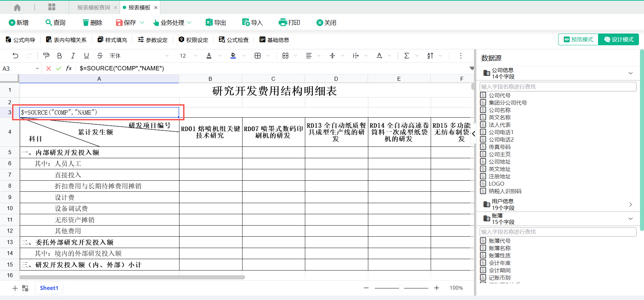Switch to 预览模式 preview mode
644x300 pixels.
click(578, 40)
